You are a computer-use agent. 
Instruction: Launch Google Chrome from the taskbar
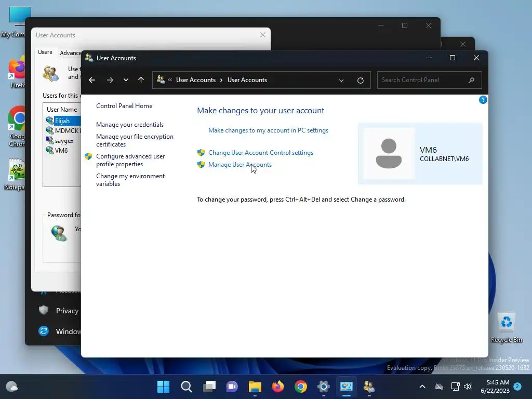coord(301,387)
